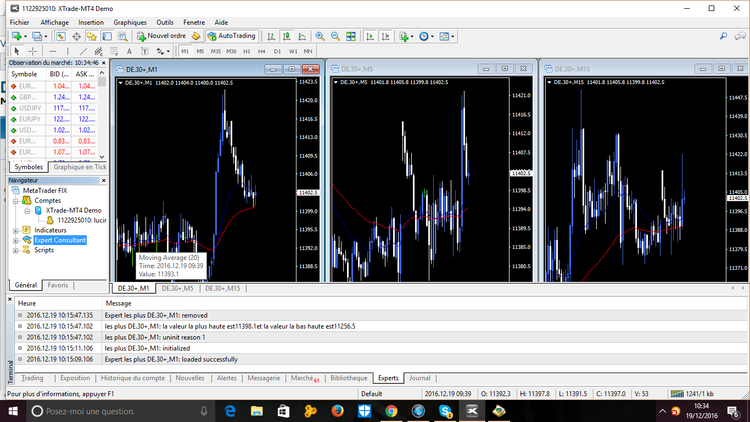This screenshot has height=422, width=750.
Task: Toggle the AutoTrading button
Action: [x=232, y=36]
